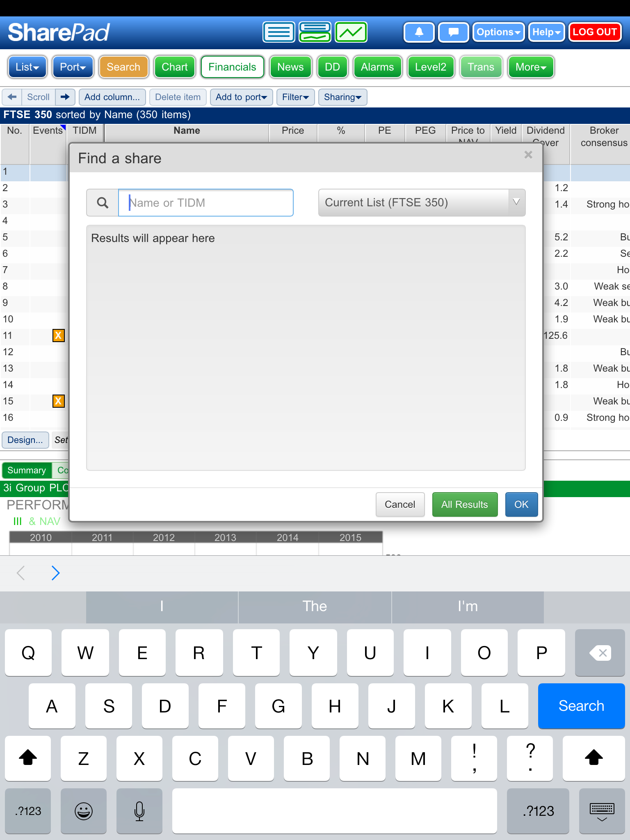The width and height of the screenshot is (630, 840).
Task: Tap the left .?123 key
Action: (28, 811)
